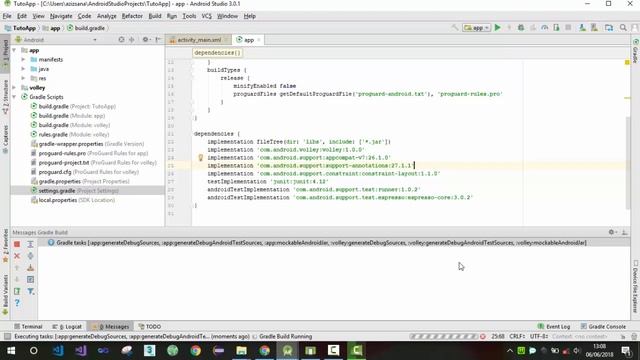The image size is (640, 360).
Task: Open the Gradle Console
Action: click(603, 327)
